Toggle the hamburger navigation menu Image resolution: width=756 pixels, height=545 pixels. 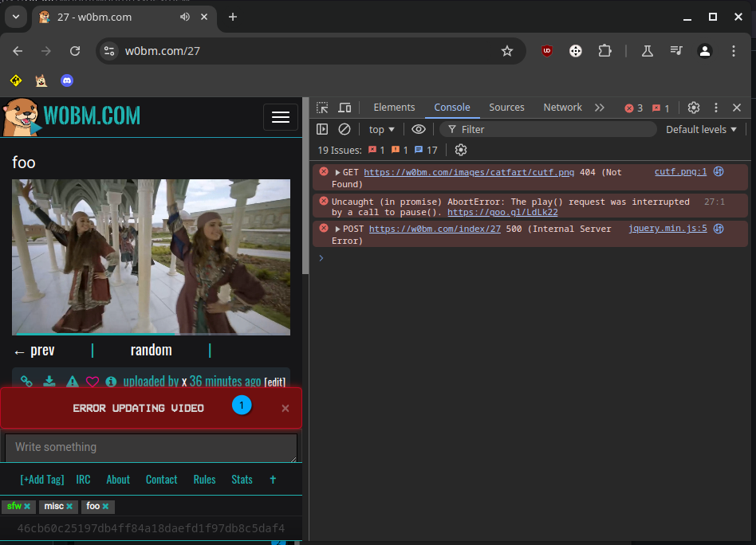(281, 116)
